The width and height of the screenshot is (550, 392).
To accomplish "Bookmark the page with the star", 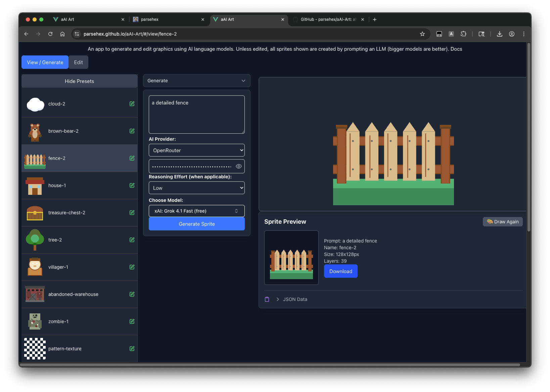I will (x=422, y=34).
